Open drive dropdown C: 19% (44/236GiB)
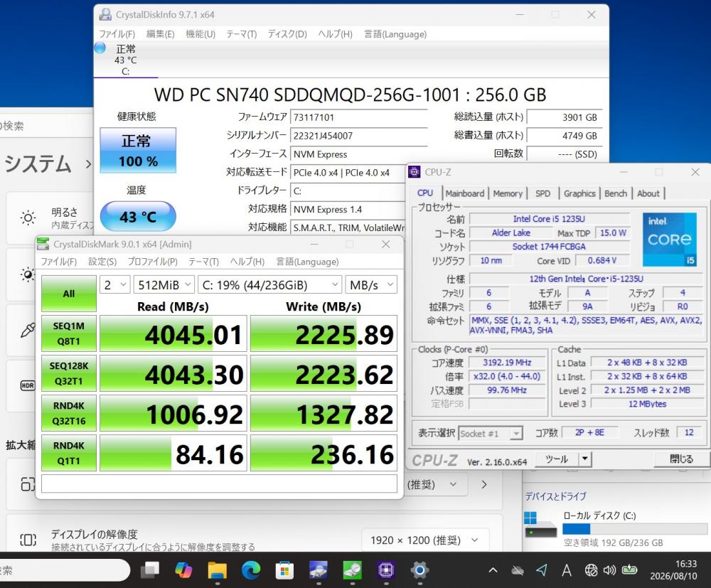This screenshot has height=588, width=711. click(x=269, y=285)
